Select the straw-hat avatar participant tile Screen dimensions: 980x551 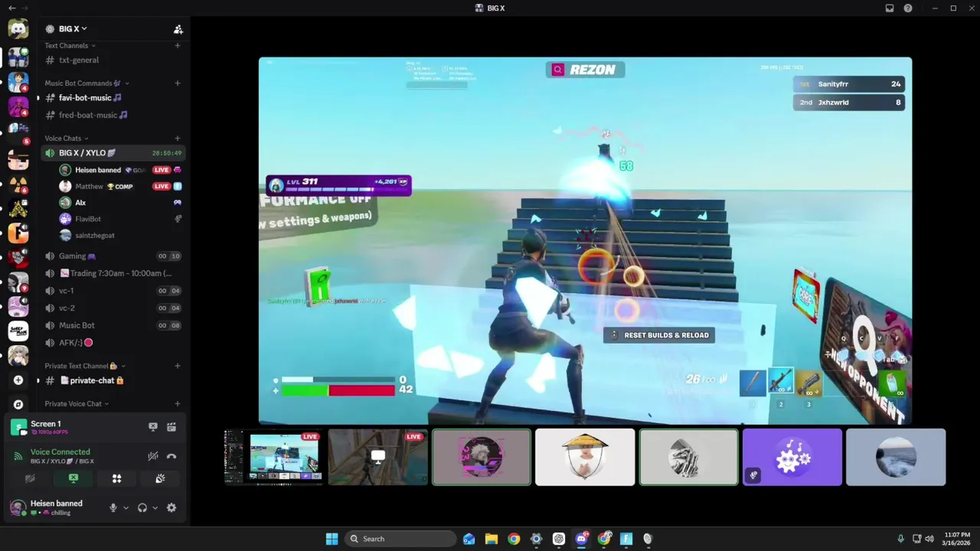585,457
